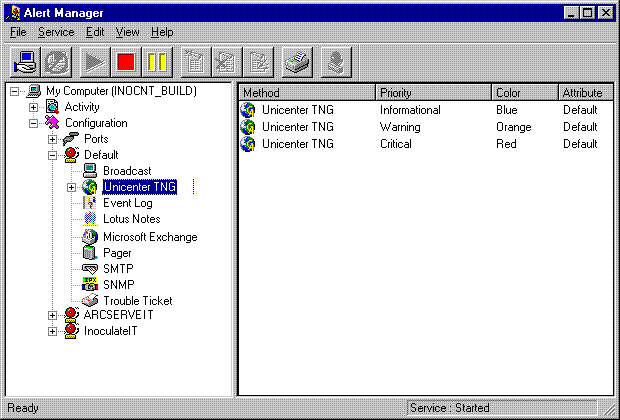Image resolution: width=620 pixels, height=420 pixels.
Task: Select the Informational priority row
Action: tap(426, 110)
